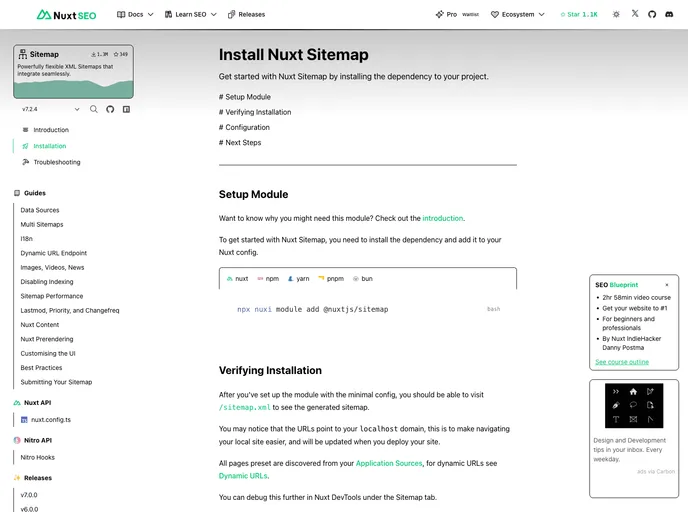Jump to # Next Steps anchor

(240, 143)
